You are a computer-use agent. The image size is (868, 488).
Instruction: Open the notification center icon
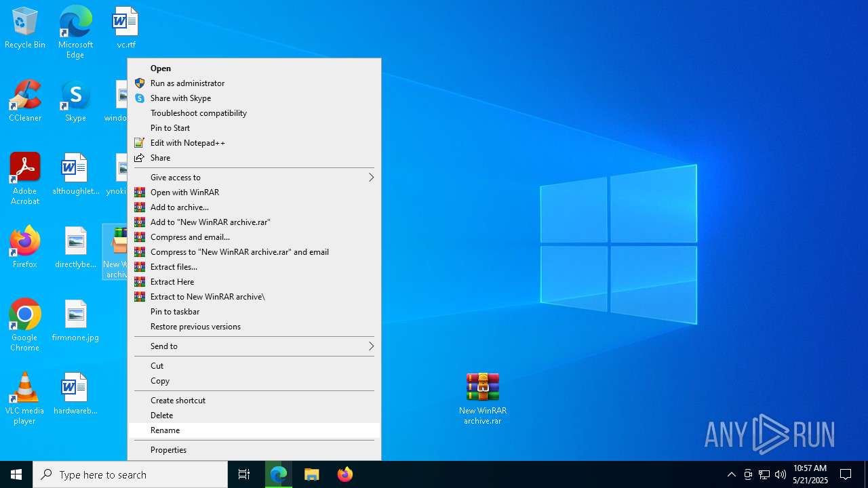pyautogui.click(x=846, y=474)
